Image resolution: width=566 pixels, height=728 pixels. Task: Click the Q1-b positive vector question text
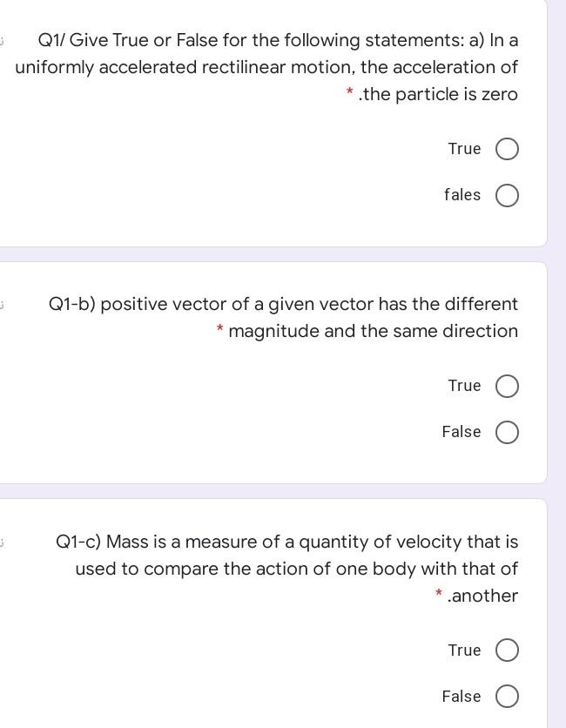tap(283, 318)
